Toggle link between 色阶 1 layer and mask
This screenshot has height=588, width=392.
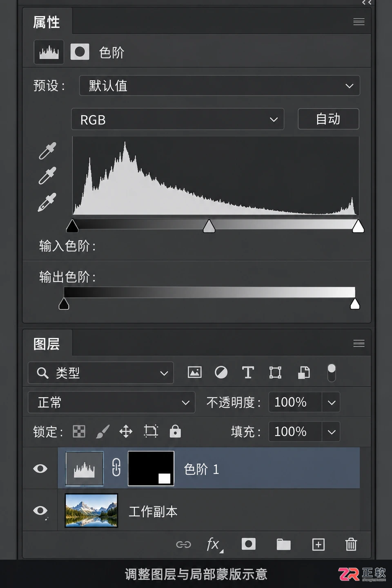click(x=116, y=468)
